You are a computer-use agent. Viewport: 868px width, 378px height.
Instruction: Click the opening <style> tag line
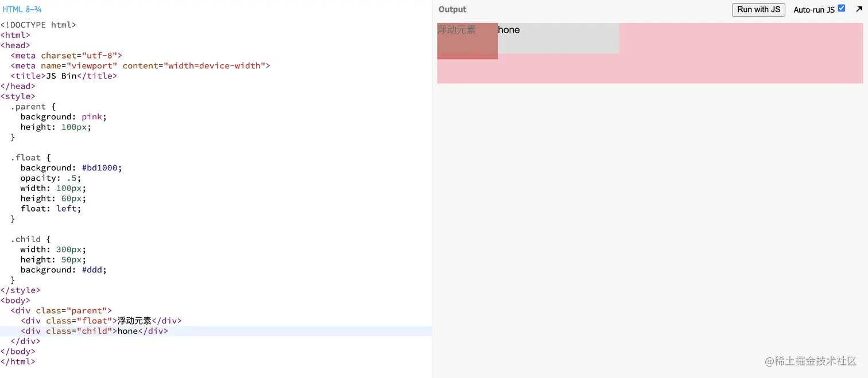[x=18, y=96]
